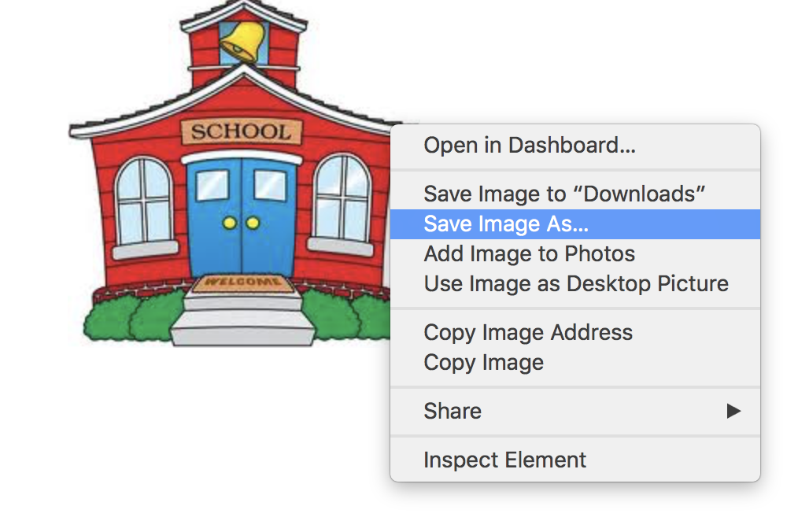
Task: Choose Open in Dashboard… menu entry
Action: click(x=575, y=145)
